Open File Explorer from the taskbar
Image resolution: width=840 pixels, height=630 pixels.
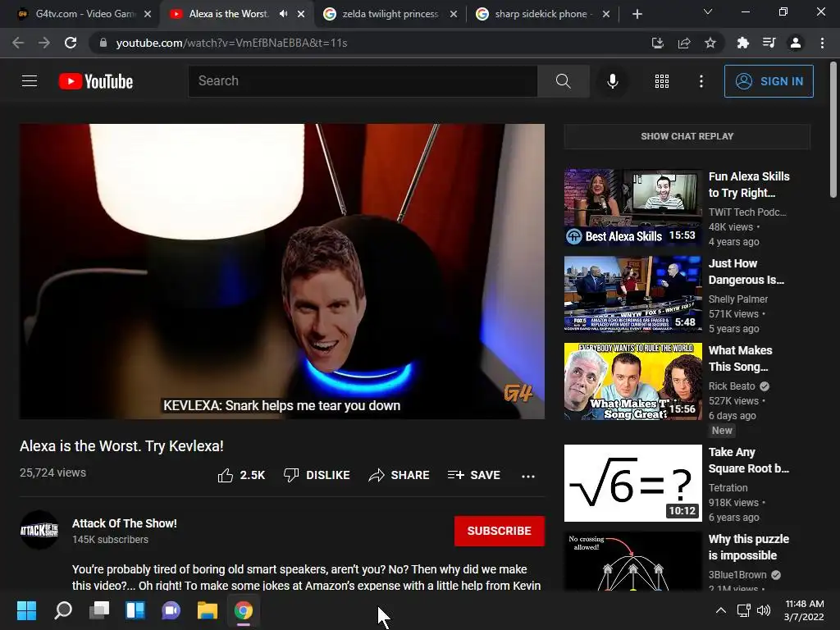coord(208,610)
